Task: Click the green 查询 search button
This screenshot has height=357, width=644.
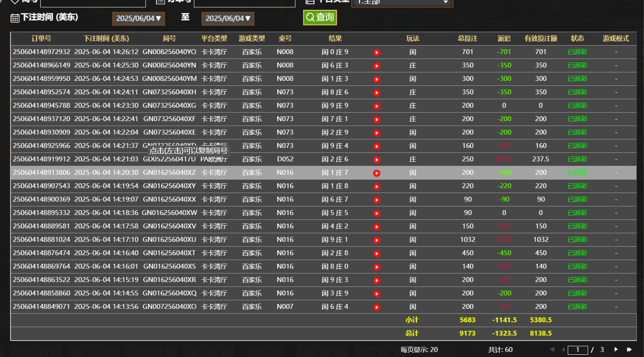Action: click(x=320, y=17)
